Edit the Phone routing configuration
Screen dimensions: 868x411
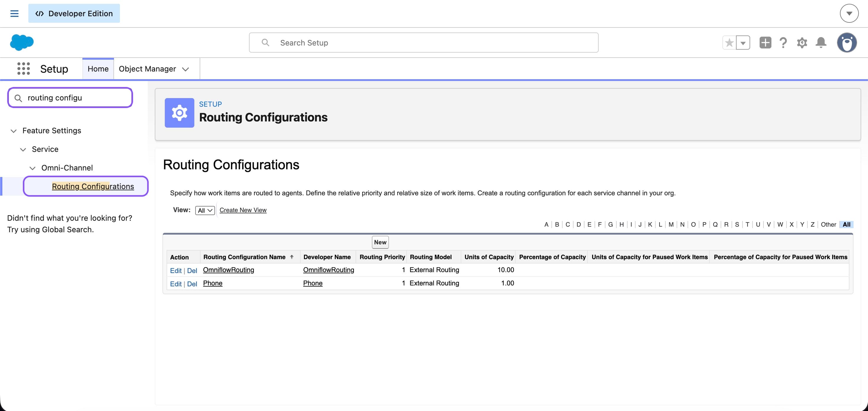coord(175,284)
